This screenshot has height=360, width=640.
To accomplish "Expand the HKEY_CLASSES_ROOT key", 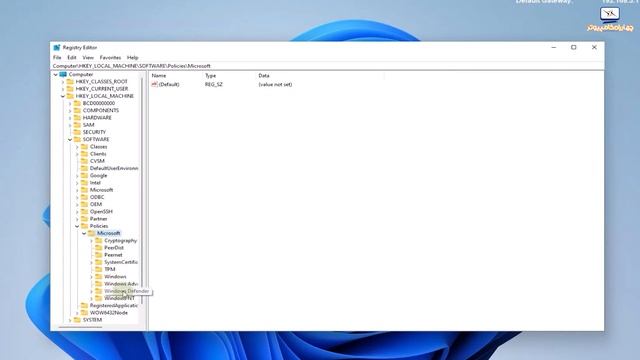I will coord(63,82).
